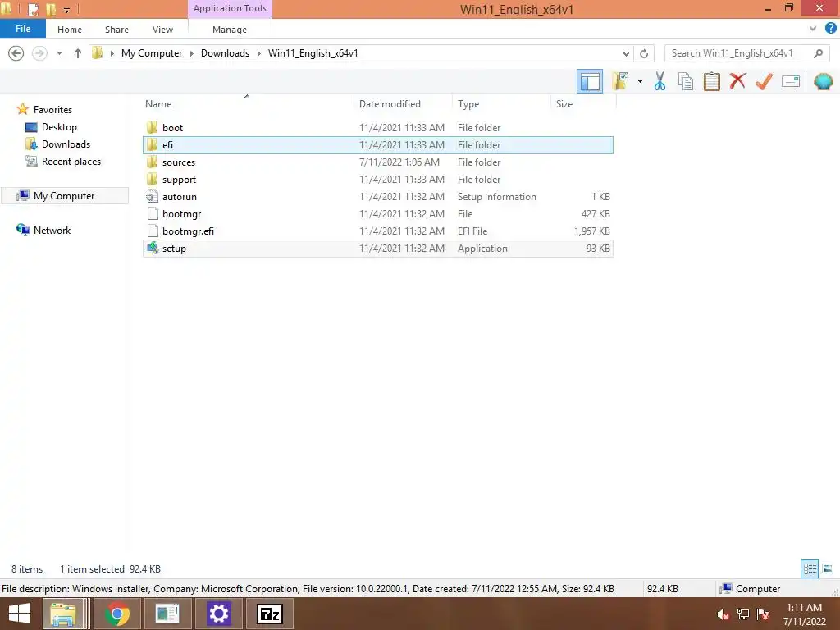Select the sources folder
840x630 pixels.
point(377,162)
